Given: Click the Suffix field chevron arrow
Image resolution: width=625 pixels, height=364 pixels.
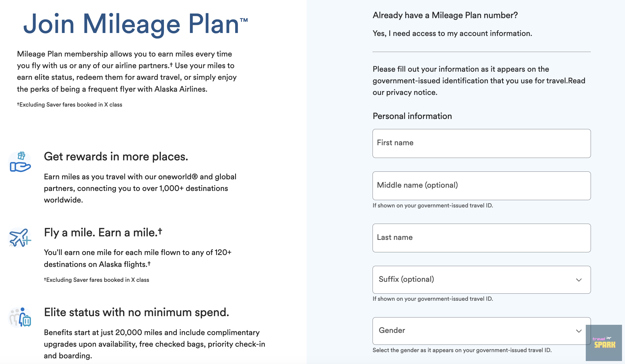Looking at the screenshot, I should pyautogui.click(x=579, y=280).
